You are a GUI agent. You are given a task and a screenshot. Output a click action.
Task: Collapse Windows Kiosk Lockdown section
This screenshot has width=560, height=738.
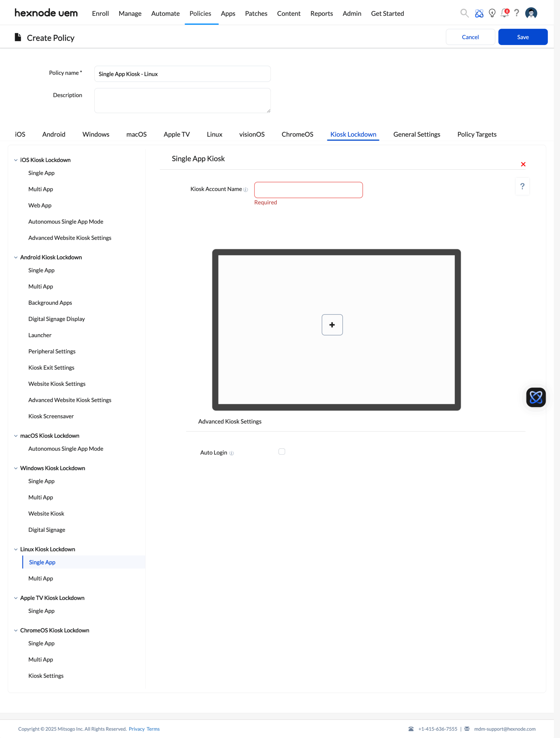point(16,468)
